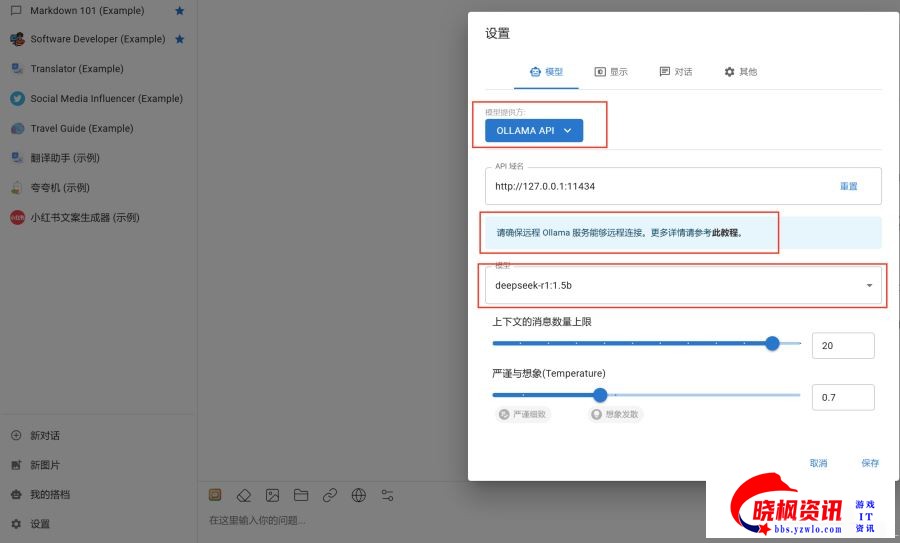Click the attach link icon

pos(329,495)
